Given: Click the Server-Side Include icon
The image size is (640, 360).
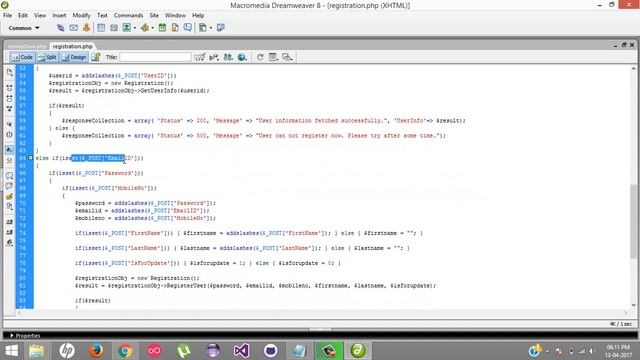Looking at the screenshot, I should (x=175, y=28).
